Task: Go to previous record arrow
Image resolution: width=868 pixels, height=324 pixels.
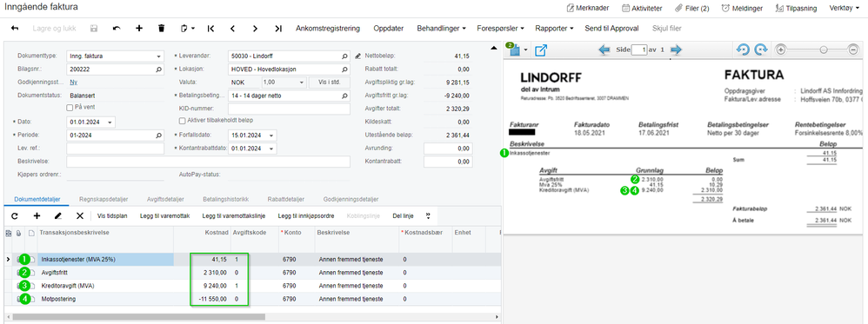Action: (232, 28)
